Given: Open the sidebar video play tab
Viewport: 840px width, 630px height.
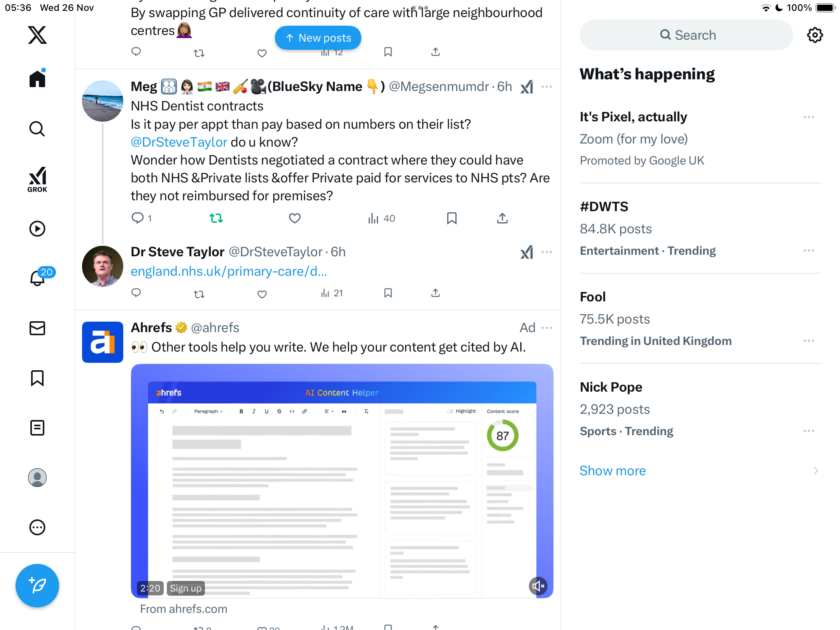Looking at the screenshot, I should tap(37, 229).
